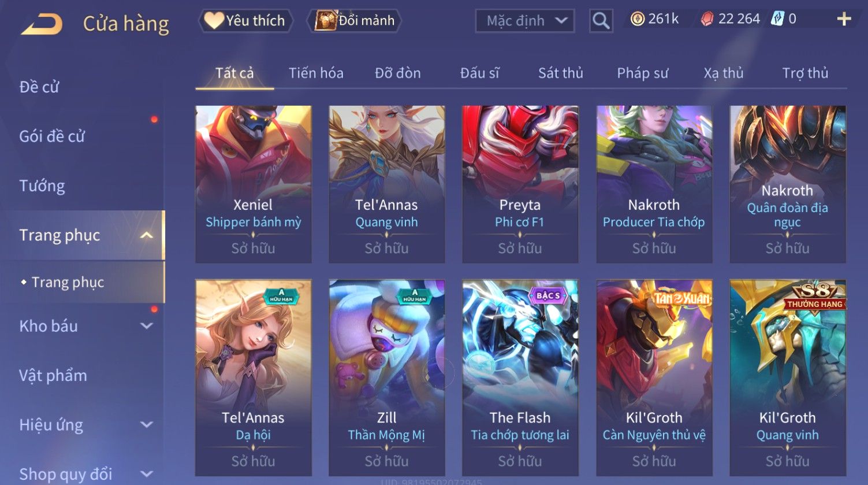This screenshot has width=868, height=485.
Task: Tap the heart icon in Yêu thích
Action: coord(213,21)
